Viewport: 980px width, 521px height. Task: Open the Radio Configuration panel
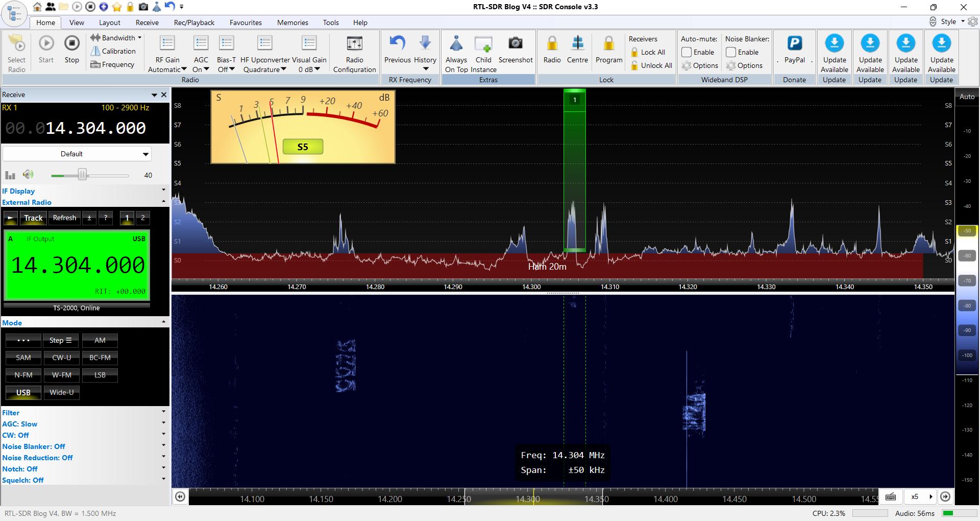click(x=354, y=53)
